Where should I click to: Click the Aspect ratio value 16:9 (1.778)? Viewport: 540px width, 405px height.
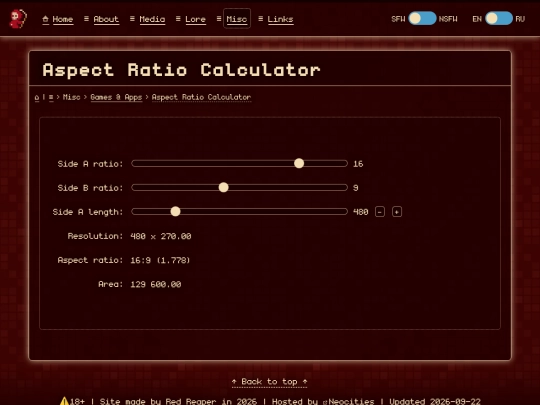pos(160,260)
